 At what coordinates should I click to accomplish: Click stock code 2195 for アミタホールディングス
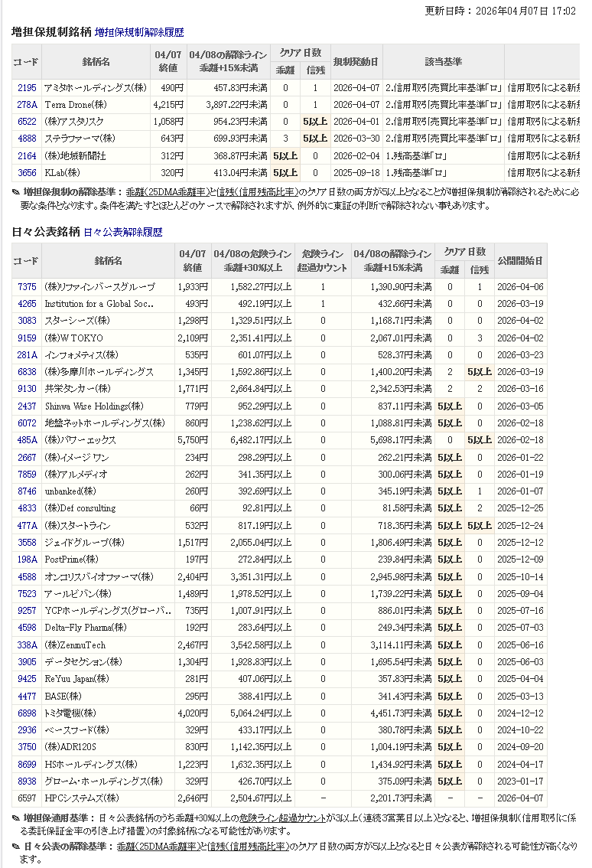[27, 88]
